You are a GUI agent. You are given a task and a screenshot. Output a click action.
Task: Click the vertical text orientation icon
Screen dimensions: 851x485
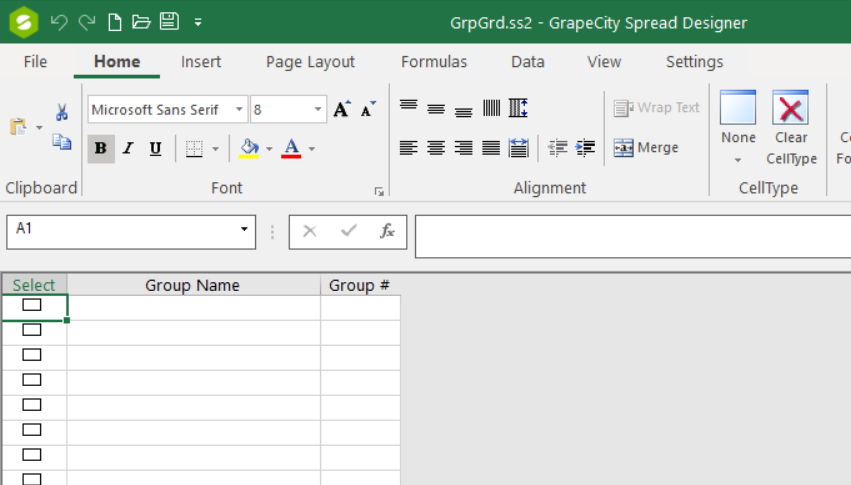491,107
